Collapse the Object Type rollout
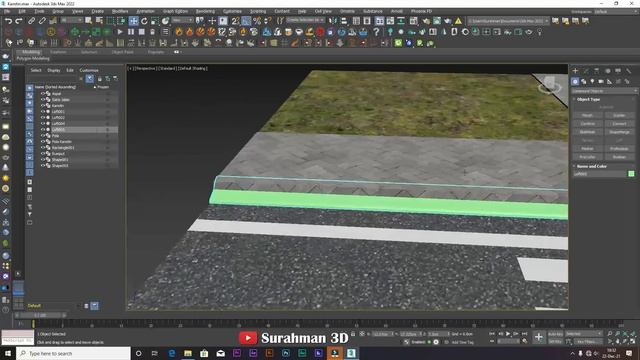The height and width of the screenshot is (360, 640). pos(588,99)
